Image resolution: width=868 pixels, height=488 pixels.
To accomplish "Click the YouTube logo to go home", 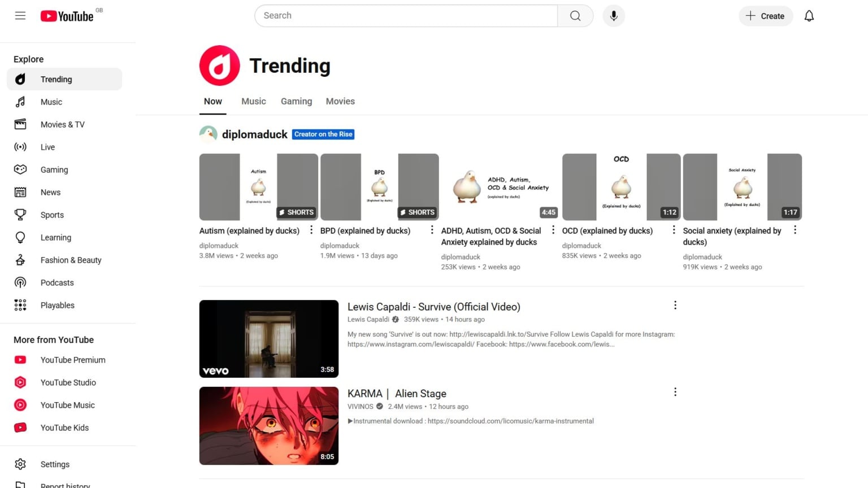I will [68, 16].
